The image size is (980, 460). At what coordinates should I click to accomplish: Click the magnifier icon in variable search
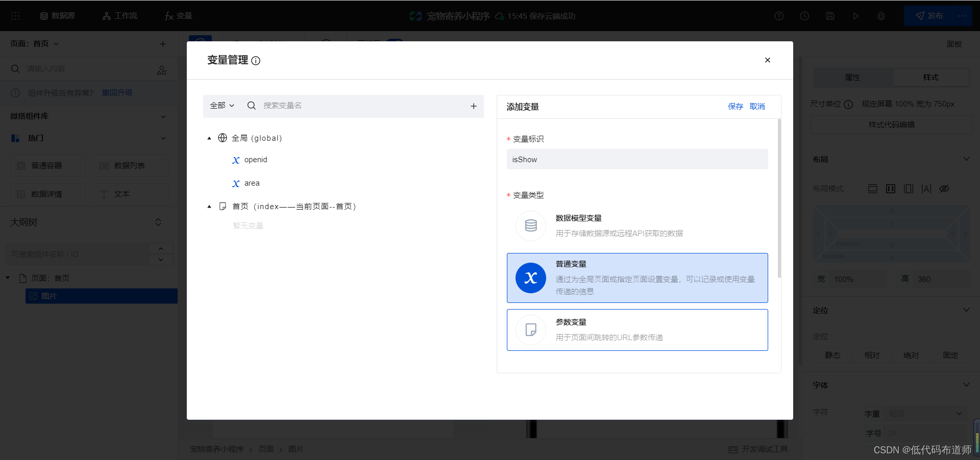click(x=251, y=106)
